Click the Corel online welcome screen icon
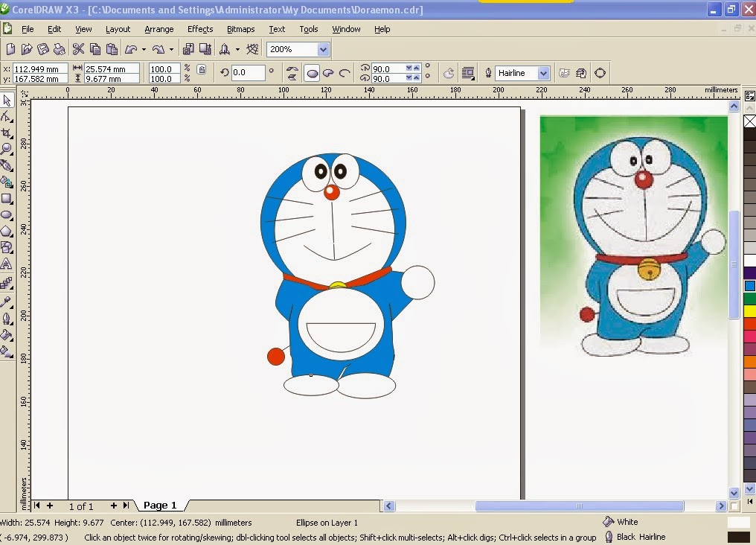756x545 pixels. tap(252, 48)
